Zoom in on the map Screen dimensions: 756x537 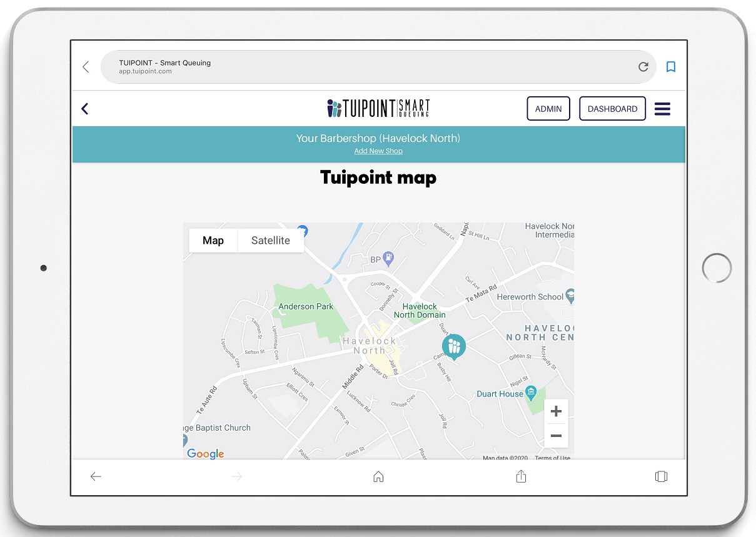(556, 411)
